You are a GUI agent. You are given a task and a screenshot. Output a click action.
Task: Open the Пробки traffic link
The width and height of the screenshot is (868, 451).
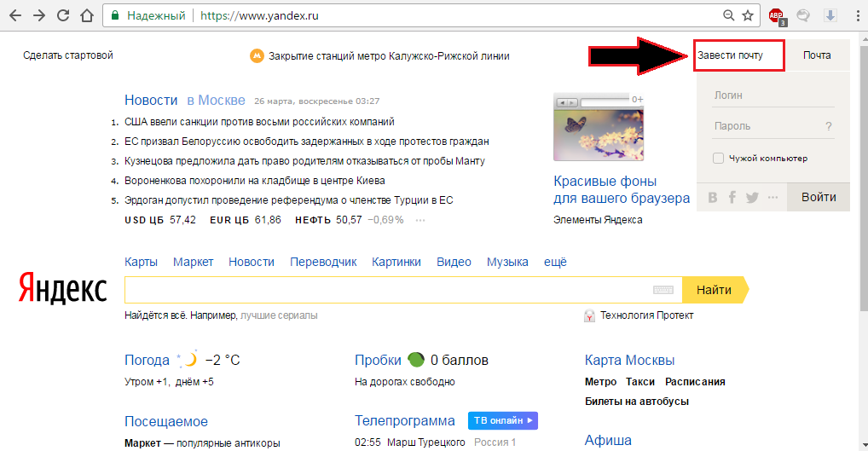click(378, 361)
